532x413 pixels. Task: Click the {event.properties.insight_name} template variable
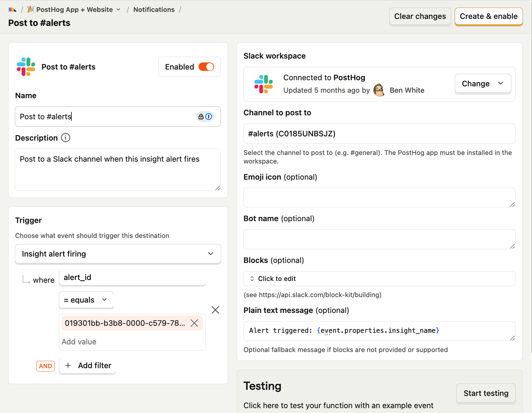(378, 331)
